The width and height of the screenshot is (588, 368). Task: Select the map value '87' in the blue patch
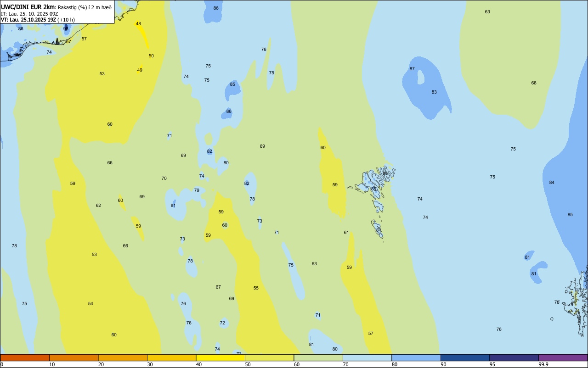click(x=412, y=69)
